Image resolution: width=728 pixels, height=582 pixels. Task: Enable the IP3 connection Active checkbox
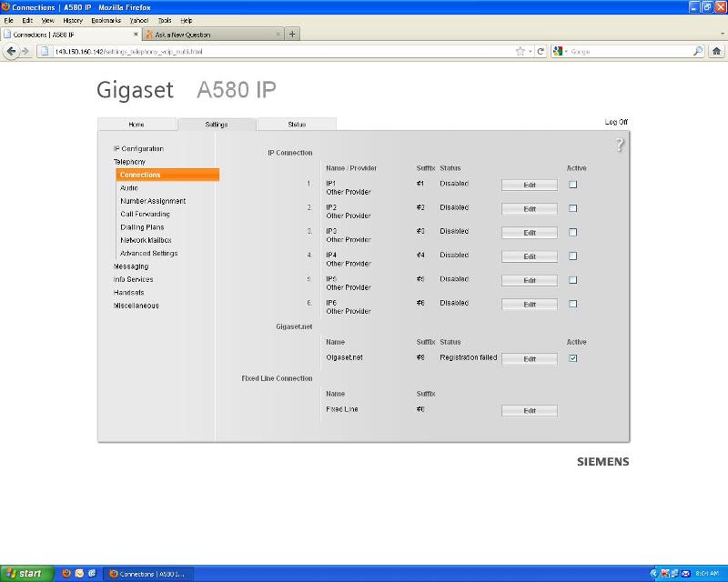coord(573,232)
